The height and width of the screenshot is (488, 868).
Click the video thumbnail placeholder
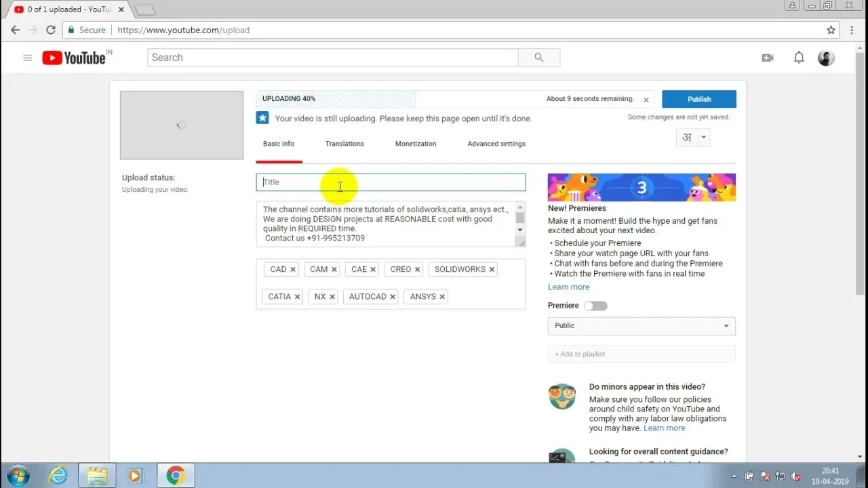click(182, 125)
